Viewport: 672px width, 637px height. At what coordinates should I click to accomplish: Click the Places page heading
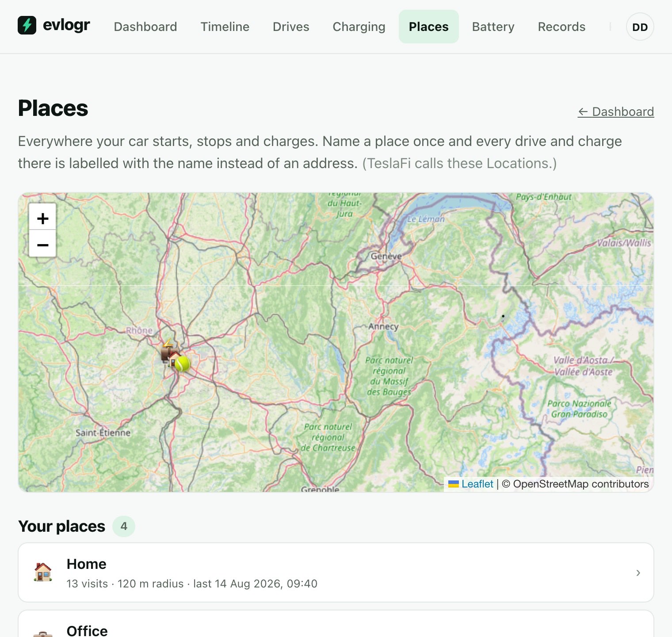point(53,108)
